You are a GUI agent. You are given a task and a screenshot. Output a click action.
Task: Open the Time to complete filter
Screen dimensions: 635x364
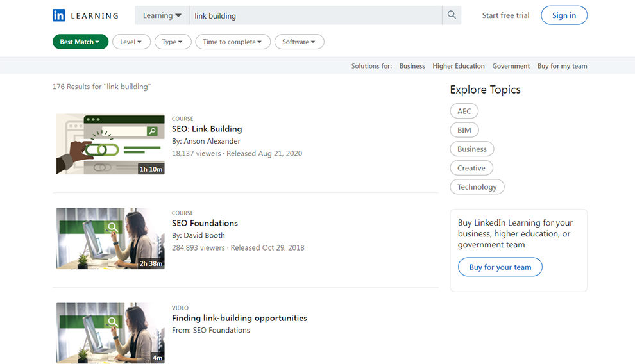[232, 42]
